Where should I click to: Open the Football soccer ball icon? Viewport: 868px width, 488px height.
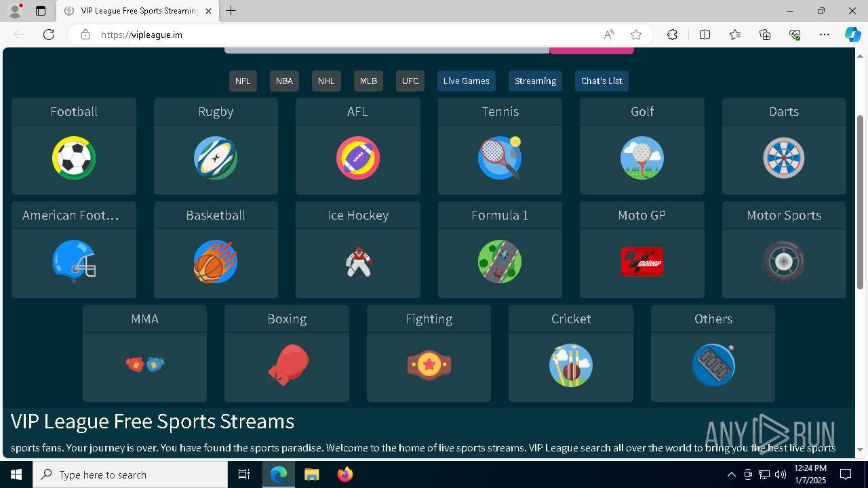pyautogui.click(x=74, y=158)
